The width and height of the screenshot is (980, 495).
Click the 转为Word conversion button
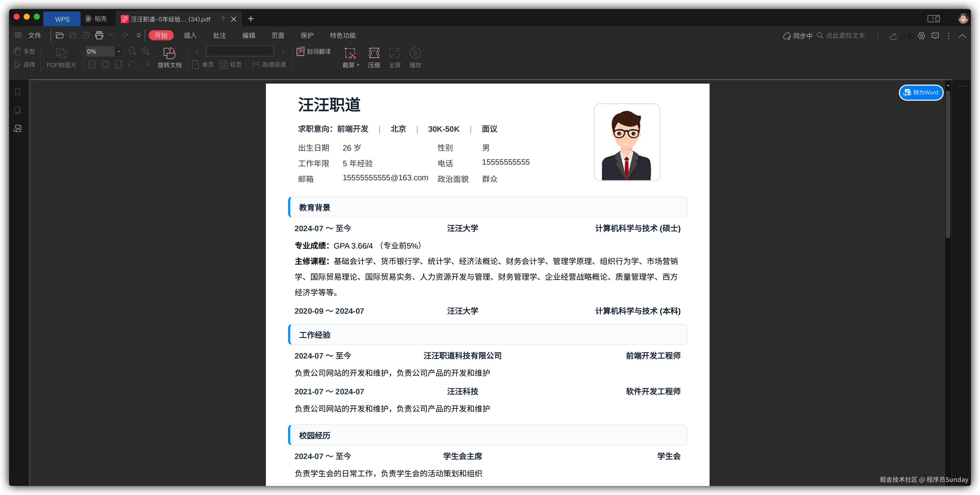coord(921,92)
